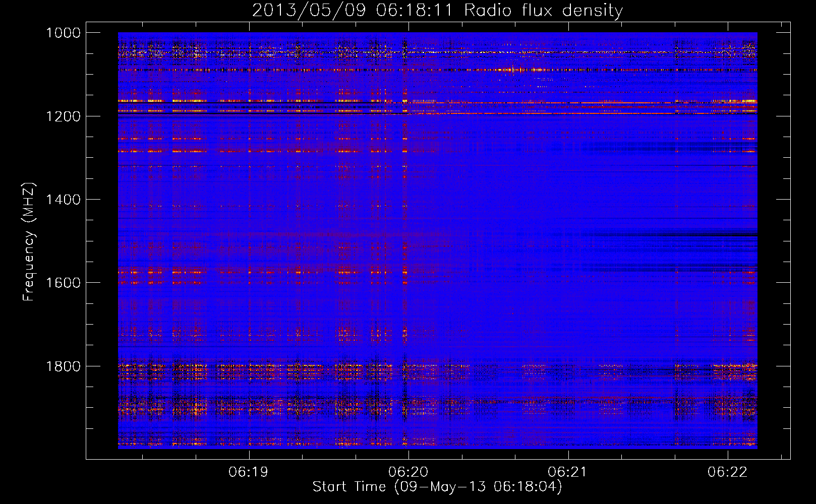Click the 1600 frequency axis label
Screen dimensions: 816x504
pyautogui.click(x=63, y=283)
